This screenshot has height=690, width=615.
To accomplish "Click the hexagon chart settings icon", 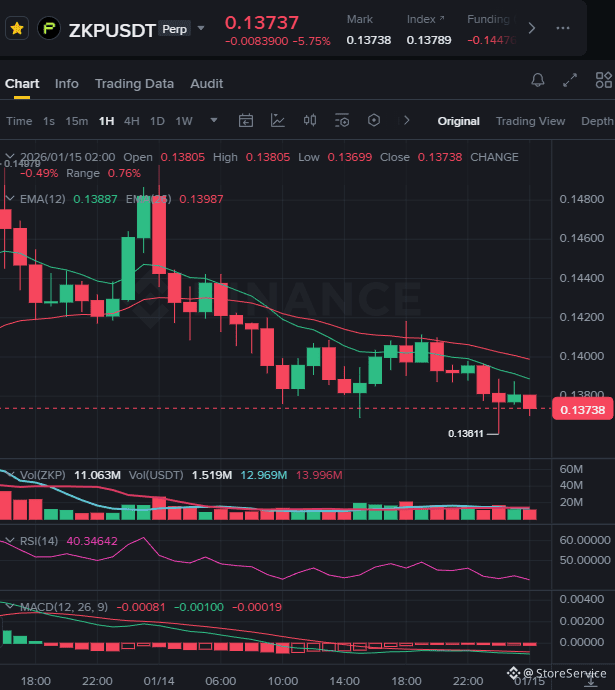I will 373,120.
